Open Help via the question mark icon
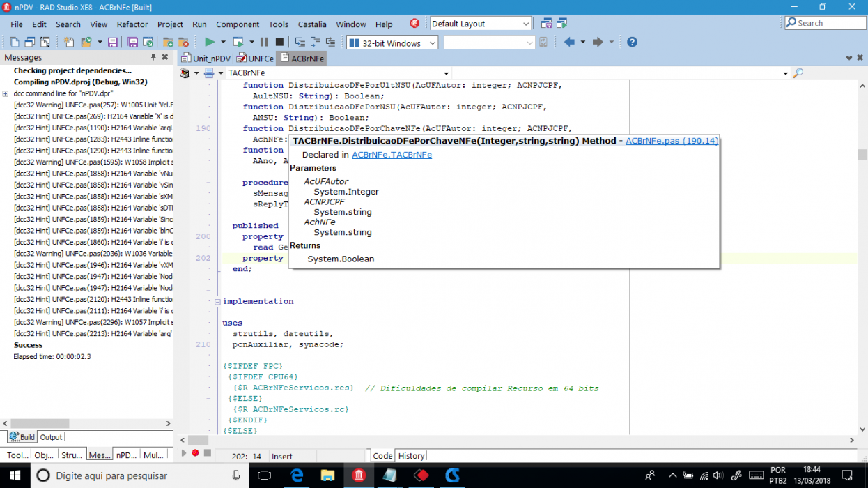The height and width of the screenshot is (488, 868). point(631,43)
